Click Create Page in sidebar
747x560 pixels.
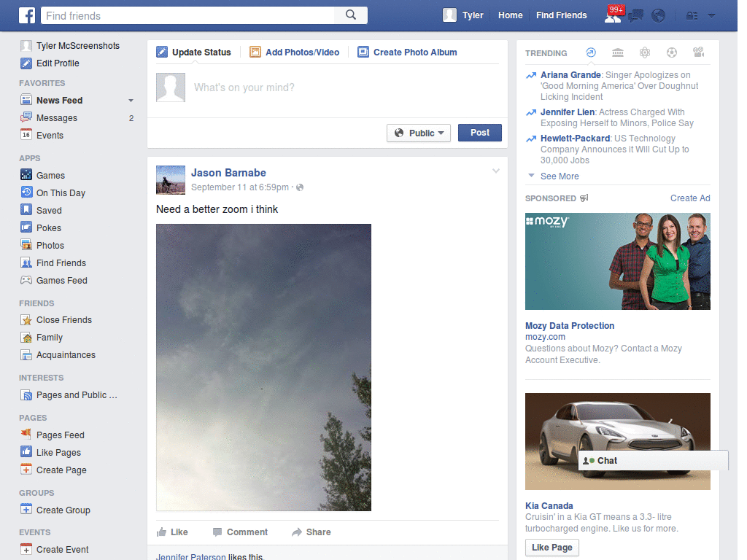61,470
